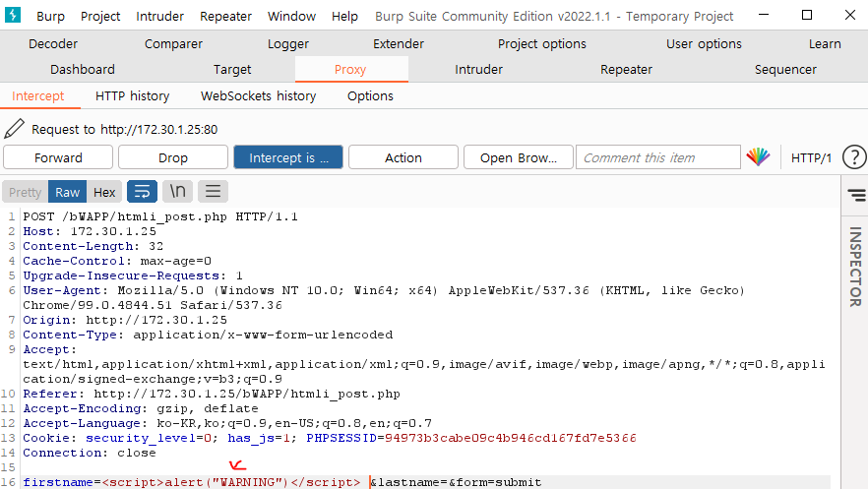
Task: Open the highlight color picker icon
Action: (758, 157)
